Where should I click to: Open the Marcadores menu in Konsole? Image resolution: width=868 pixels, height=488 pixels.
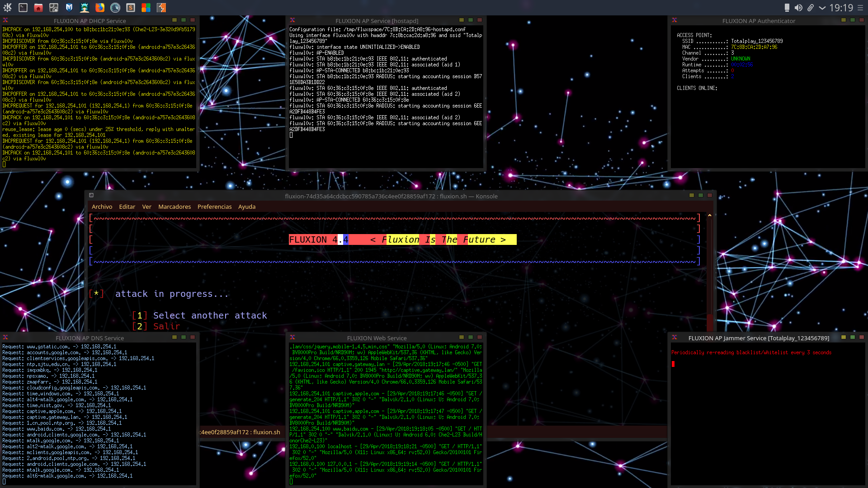pos(175,206)
